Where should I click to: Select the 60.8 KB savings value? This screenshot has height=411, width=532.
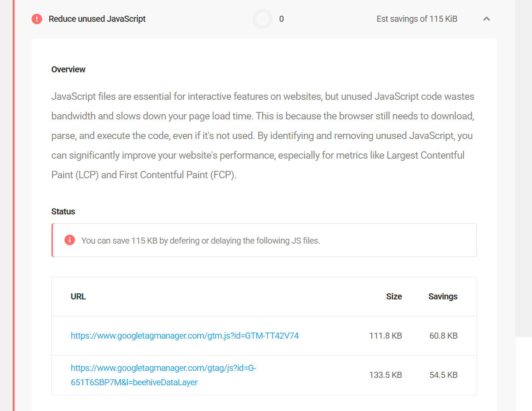(x=443, y=336)
